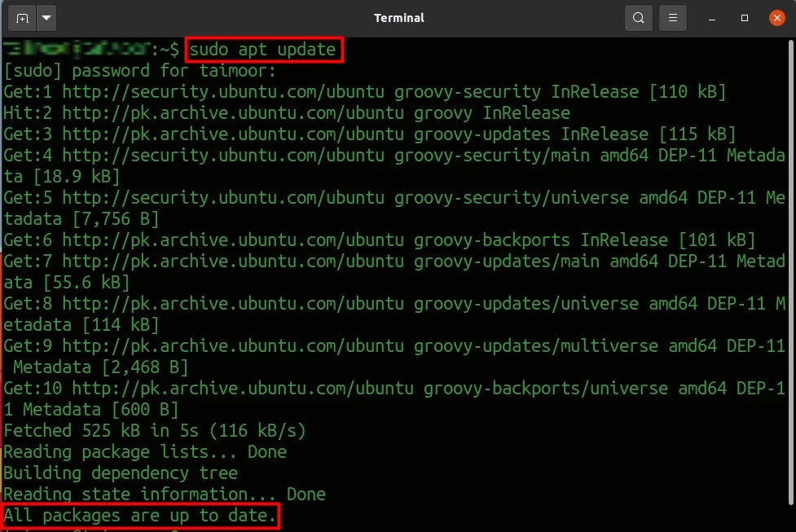Open the hamburger menu
The image size is (796, 532).
[672, 17]
